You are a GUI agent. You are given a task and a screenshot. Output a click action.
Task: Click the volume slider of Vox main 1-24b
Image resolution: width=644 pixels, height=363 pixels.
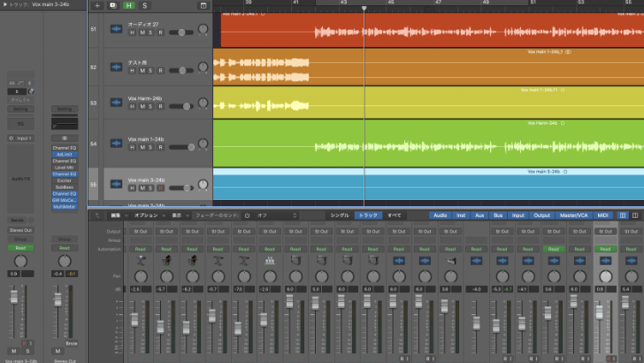click(x=181, y=147)
